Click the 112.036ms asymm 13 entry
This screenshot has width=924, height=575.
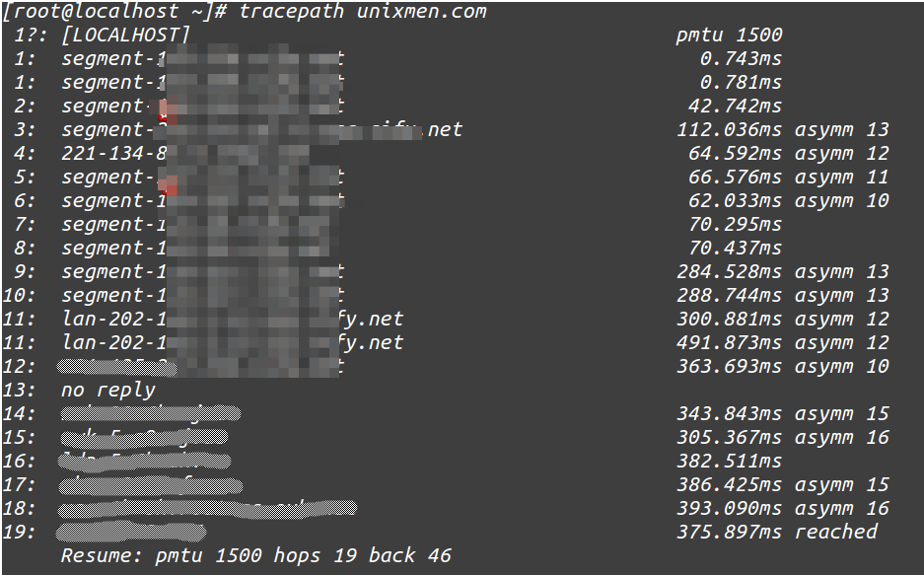tap(783, 129)
